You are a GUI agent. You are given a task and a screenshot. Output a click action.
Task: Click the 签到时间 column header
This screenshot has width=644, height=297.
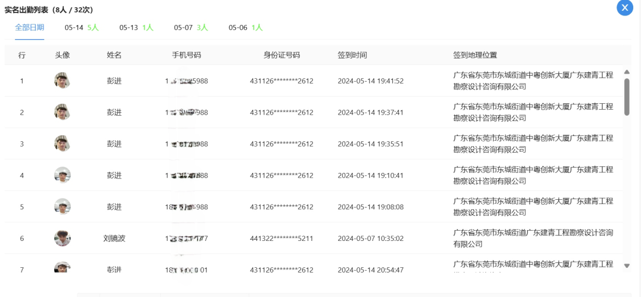(352, 55)
